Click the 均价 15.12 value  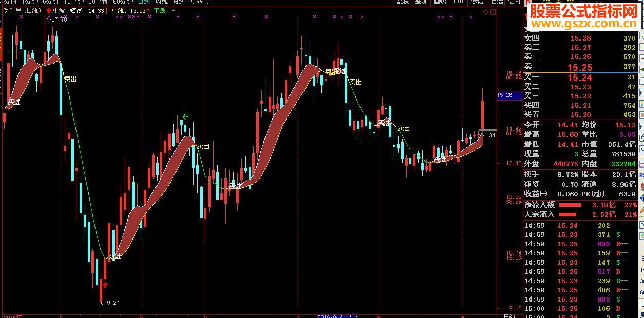(626, 125)
